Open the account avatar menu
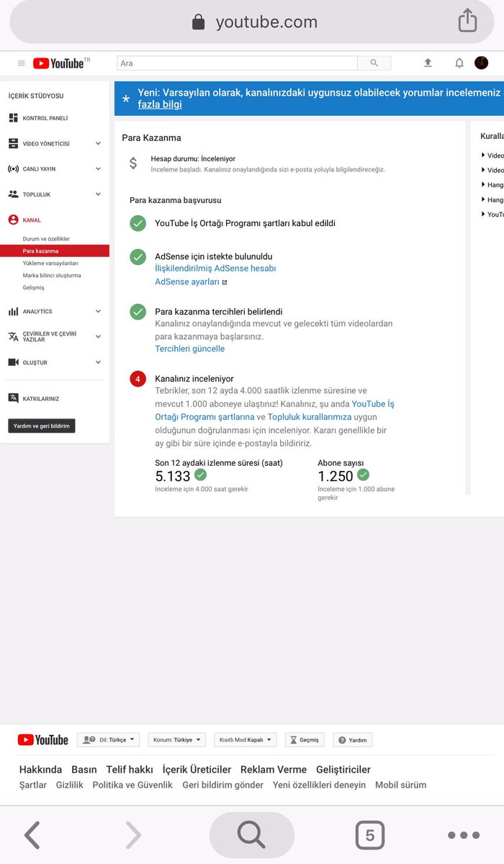Image resolution: width=504 pixels, height=864 pixels. (481, 63)
